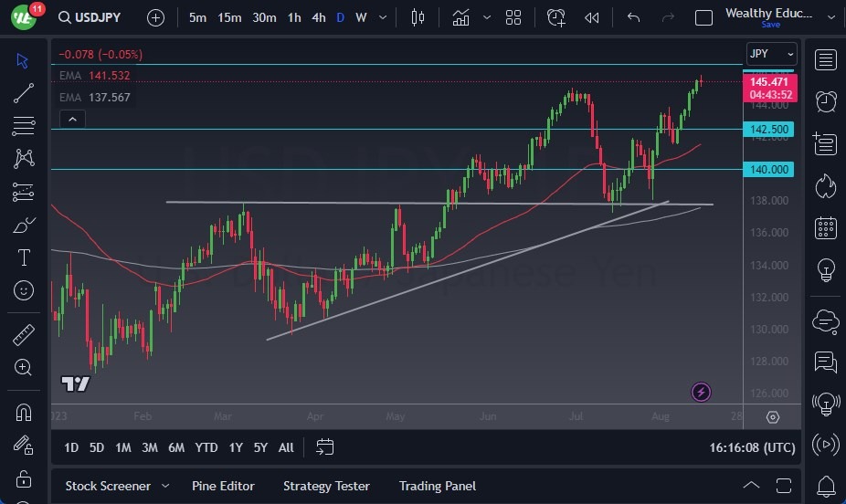The width and height of the screenshot is (846, 504).
Task: Set the date range to YTD
Action: pos(206,447)
